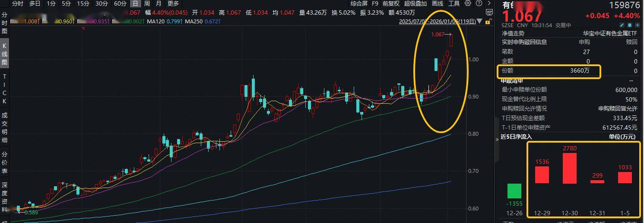The image size is (644, 223).
Task: Click the 超级叠加 overlay button
Action: [x=416, y=3]
